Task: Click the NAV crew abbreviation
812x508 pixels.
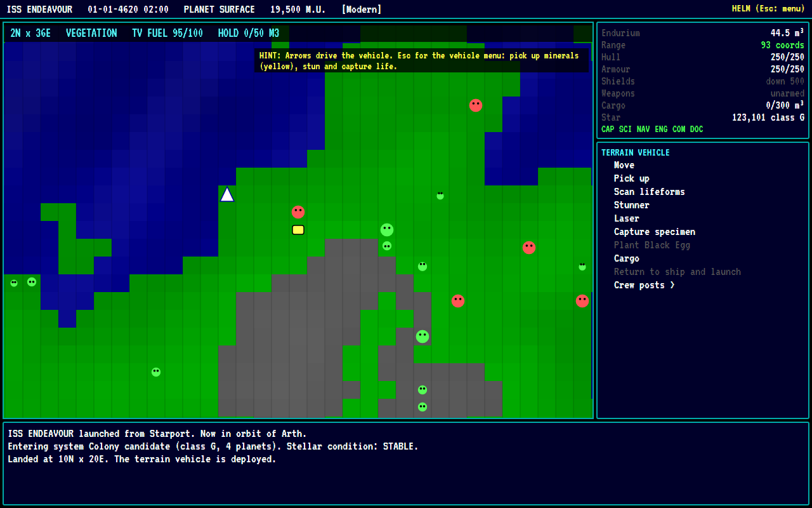Action: pos(643,130)
